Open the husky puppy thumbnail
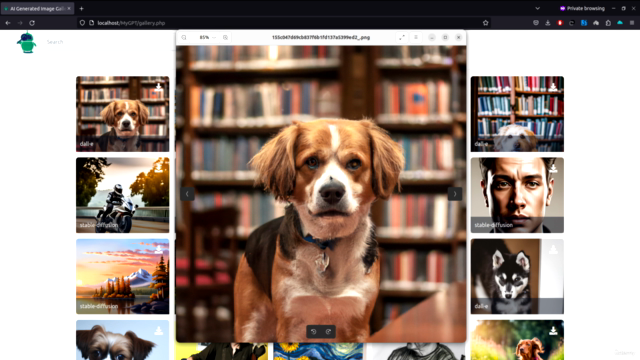Screen dimensions: 640x360 tap(517, 276)
